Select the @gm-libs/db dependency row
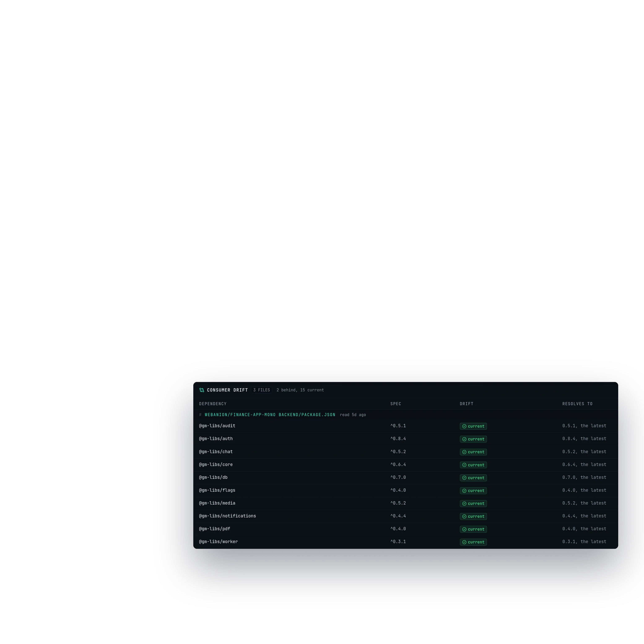 pyautogui.click(x=406, y=478)
